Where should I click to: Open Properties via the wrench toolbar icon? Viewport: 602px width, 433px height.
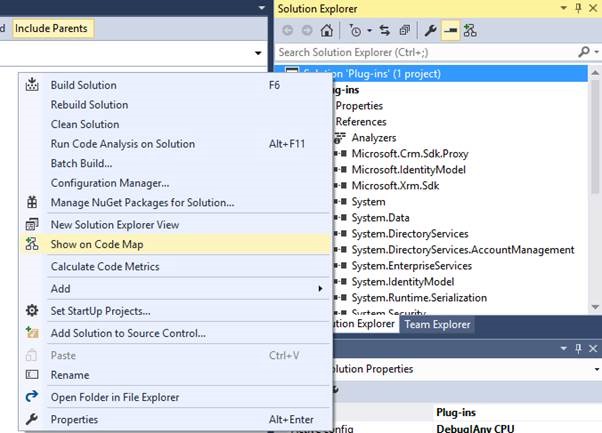coord(431,30)
